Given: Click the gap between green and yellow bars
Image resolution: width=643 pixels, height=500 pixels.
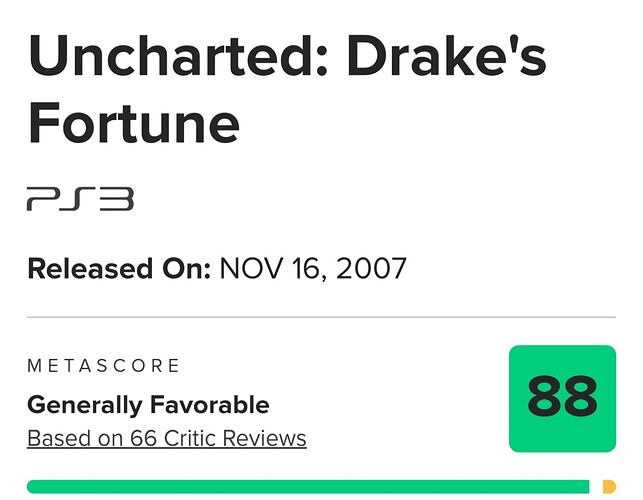Looking at the screenshot, I should click(x=596, y=486).
